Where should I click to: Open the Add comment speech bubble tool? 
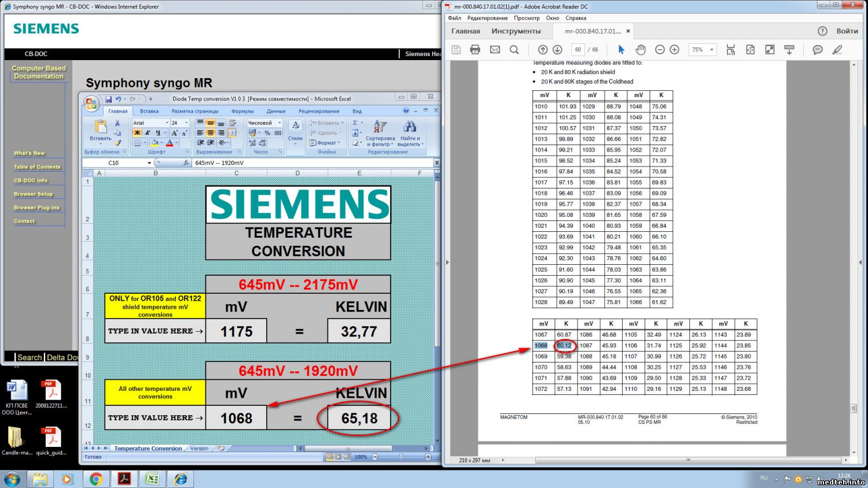(x=817, y=50)
